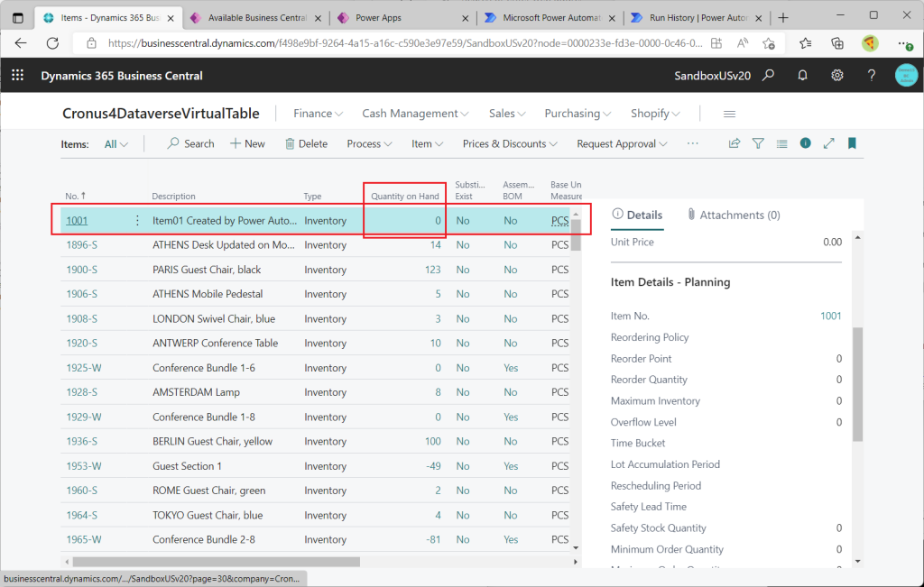This screenshot has height=587, width=924.
Task: Expand the Item action menu
Action: (x=427, y=143)
